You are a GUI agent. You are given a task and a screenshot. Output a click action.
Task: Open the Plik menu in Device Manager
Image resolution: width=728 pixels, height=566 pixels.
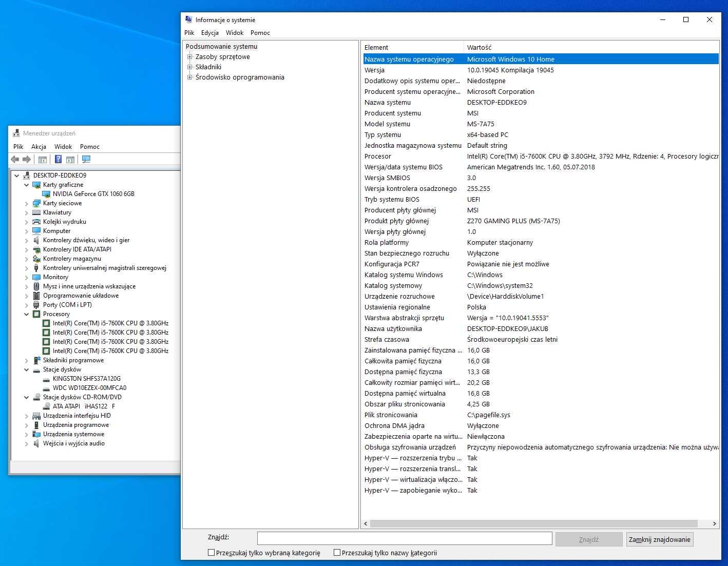(18, 147)
